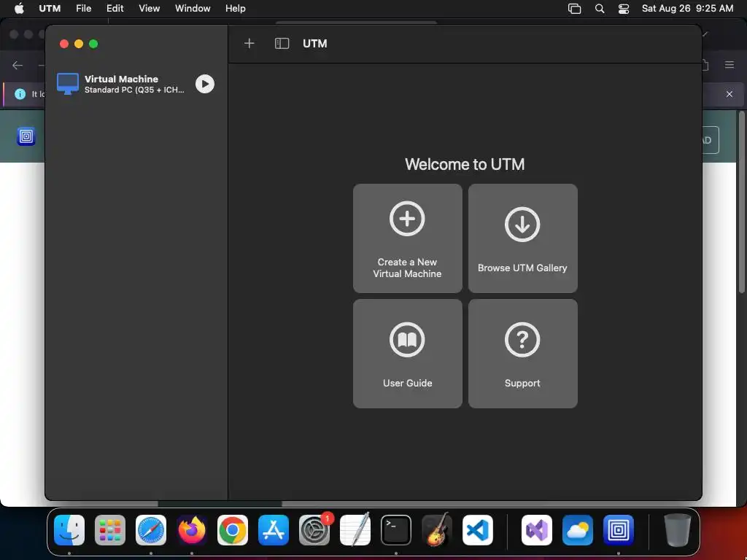Toggle the sidebar panel icon in UTM toolbar

point(282,44)
